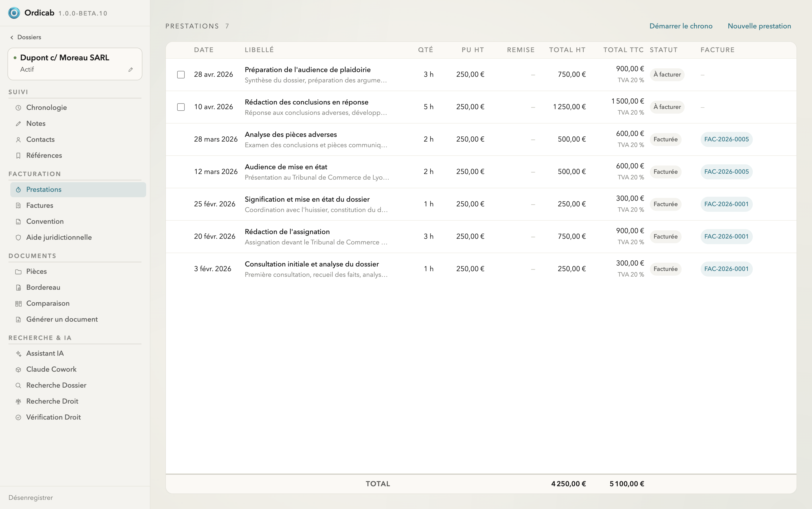
Task: Click the Ordicab logo icon
Action: click(x=14, y=13)
